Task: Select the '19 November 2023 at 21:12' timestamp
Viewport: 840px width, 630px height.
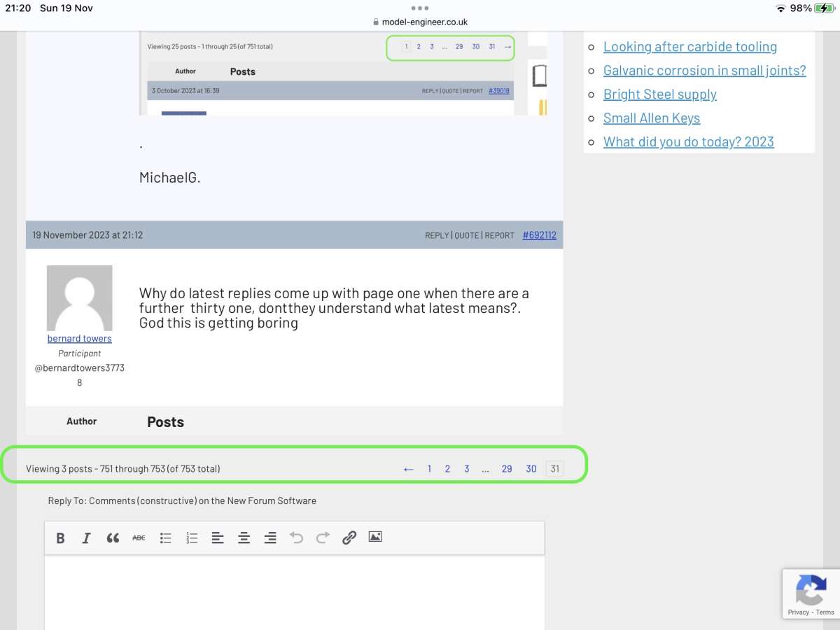Action: [x=87, y=235]
